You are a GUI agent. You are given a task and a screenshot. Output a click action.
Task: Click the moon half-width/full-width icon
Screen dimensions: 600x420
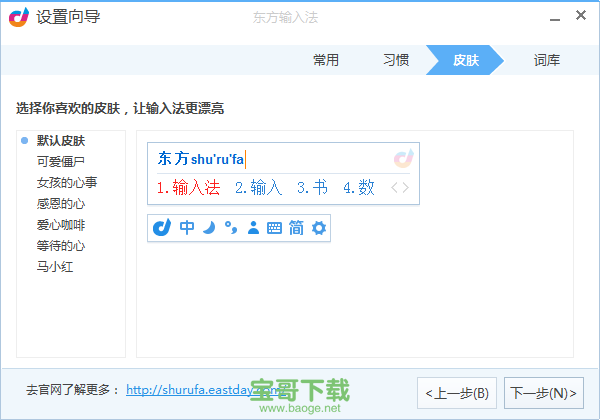[x=209, y=228]
